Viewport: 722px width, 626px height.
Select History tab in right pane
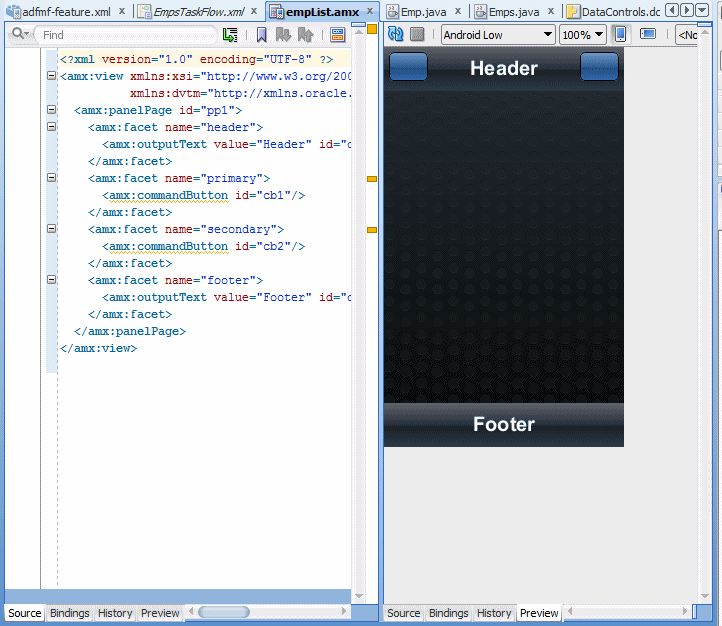point(494,613)
